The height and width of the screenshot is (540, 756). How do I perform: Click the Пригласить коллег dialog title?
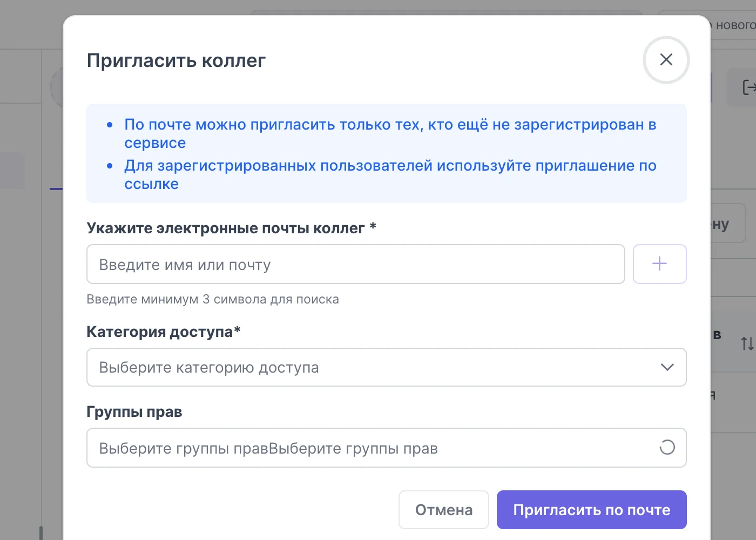point(176,60)
